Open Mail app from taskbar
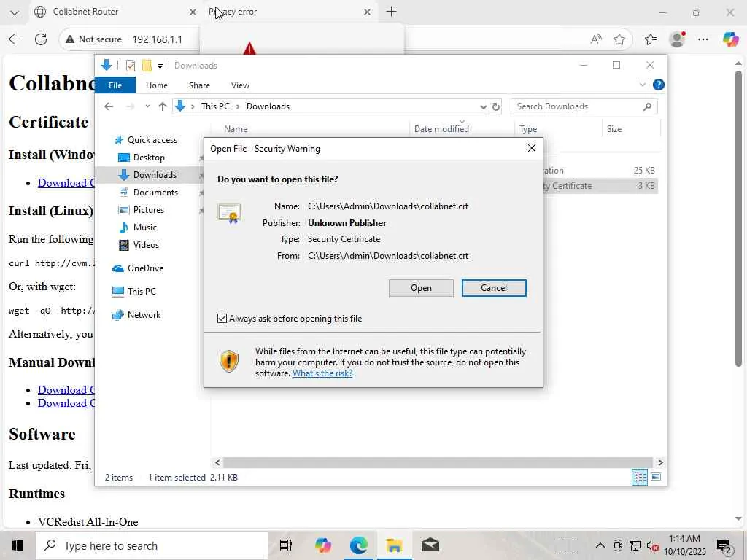Viewport: 747px width, 560px height. tap(430, 545)
